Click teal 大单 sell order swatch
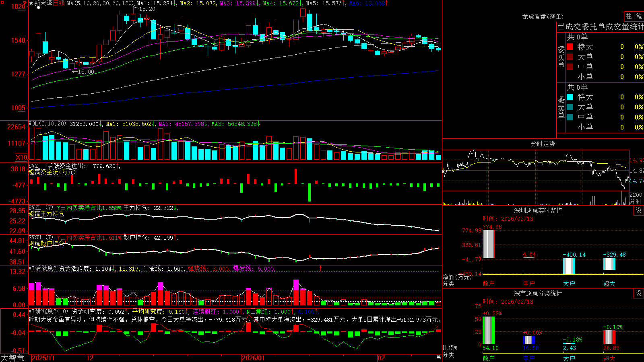644x362 pixels. [570, 107]
